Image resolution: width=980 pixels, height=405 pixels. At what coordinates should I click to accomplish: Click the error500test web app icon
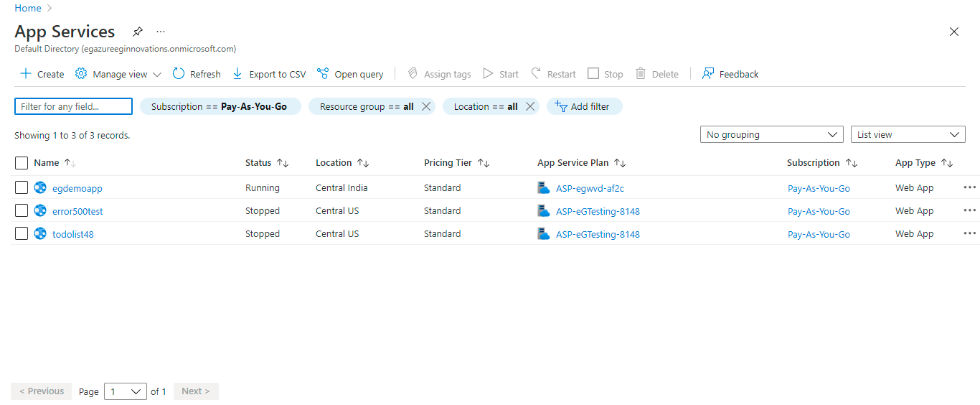tap(40, 210)
